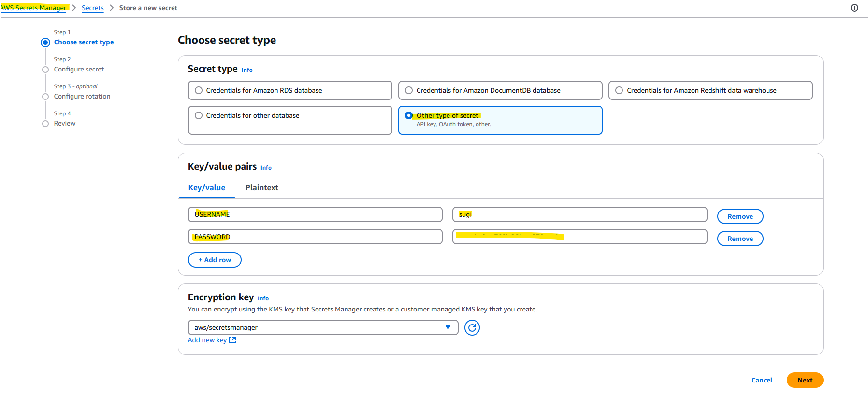Image resolution: width=868 pixels, height=396 pixels.
Task: Open Info link next to Encryption key
Action: point(263,298)
